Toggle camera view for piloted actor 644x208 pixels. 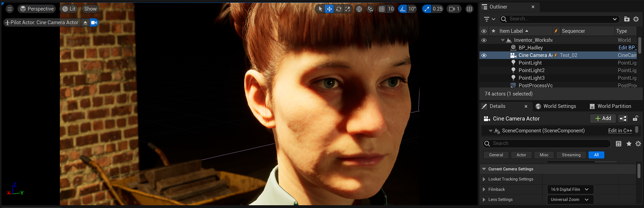pyautogui.click(x=94, y=23)
